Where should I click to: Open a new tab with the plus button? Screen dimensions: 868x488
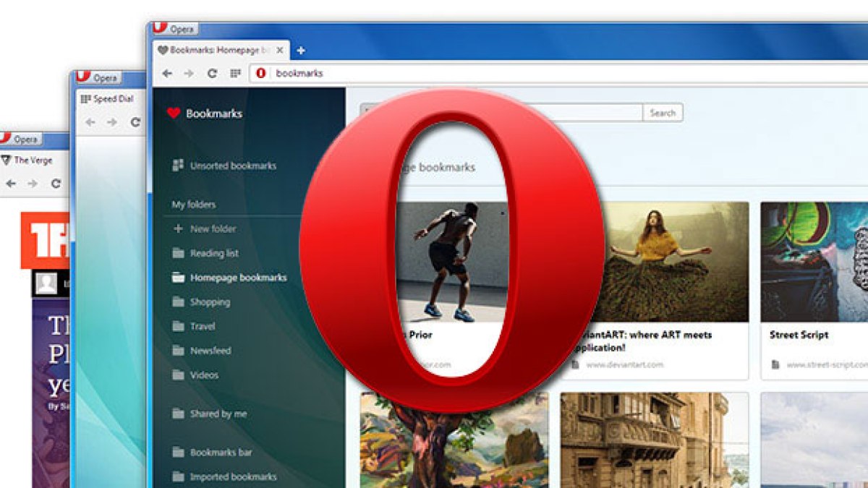coord(301,51)
